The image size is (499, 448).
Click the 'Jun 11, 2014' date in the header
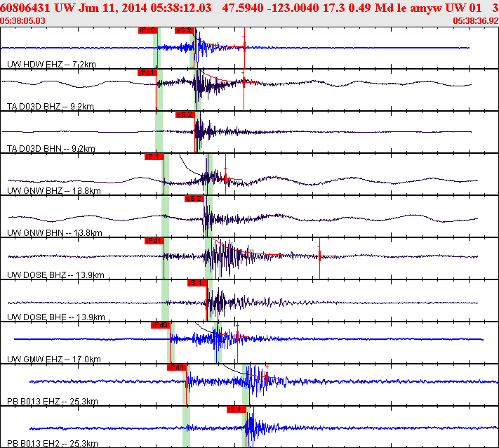(113, 8)
